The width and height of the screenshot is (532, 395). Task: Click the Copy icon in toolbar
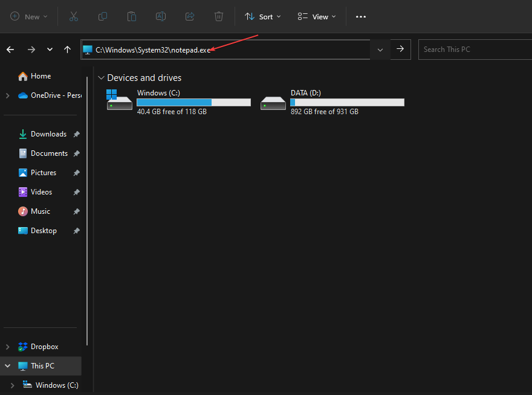(103, 17)
